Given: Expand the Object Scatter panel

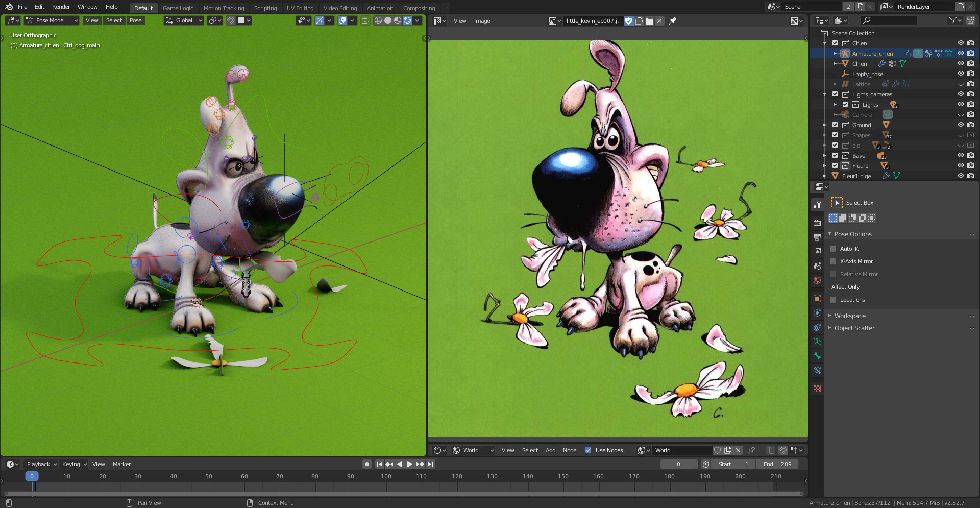Looking at the screenshot, I should pyautogui.click(x=854, y=328).
